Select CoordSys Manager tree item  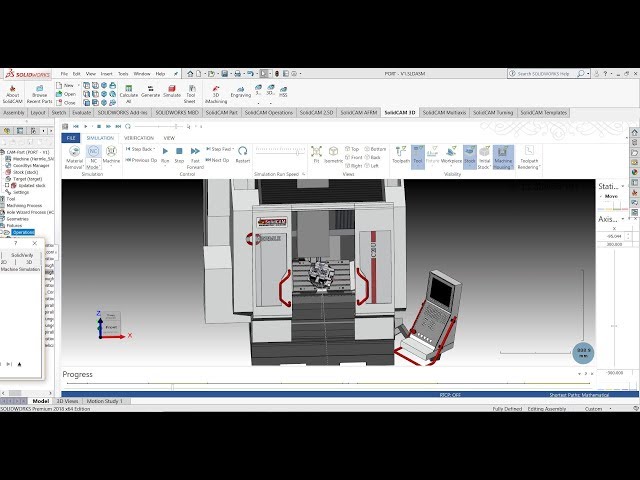tap(31, 166)
